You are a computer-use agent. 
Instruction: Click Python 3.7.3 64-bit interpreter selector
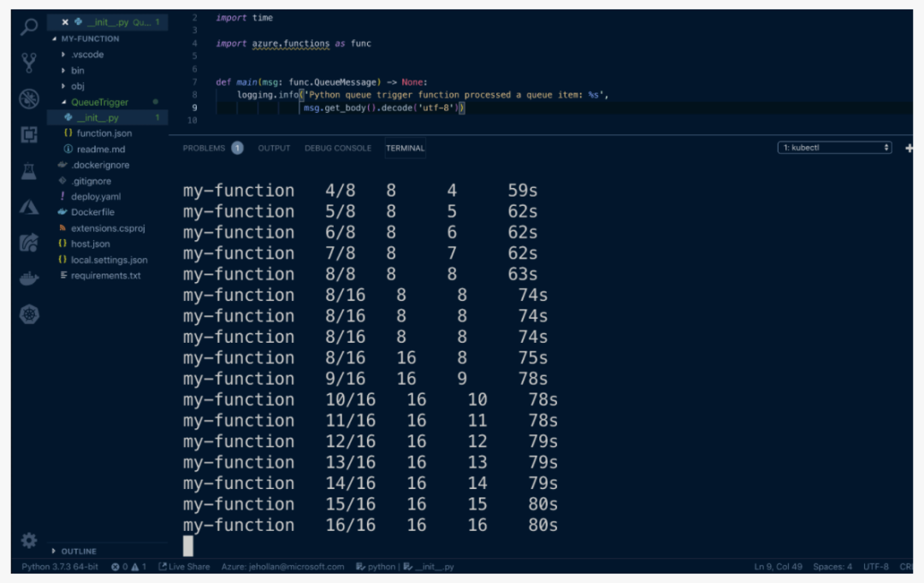(x=60, y=567)
